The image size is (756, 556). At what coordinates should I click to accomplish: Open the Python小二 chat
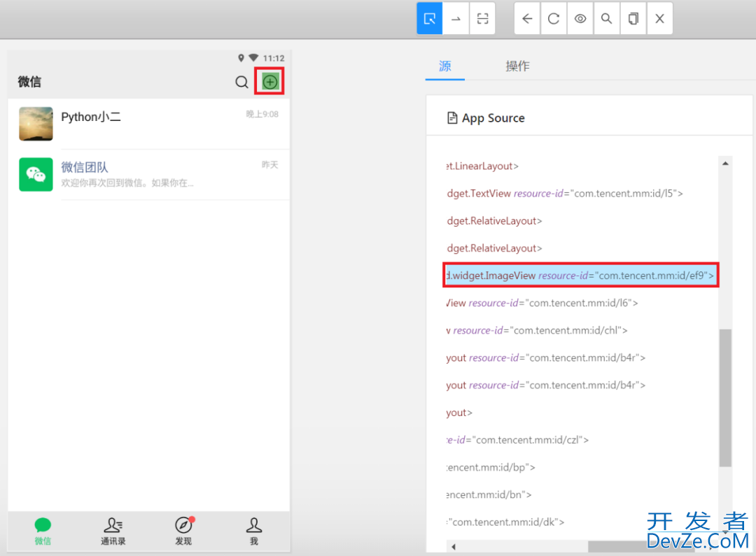[149, 124]
